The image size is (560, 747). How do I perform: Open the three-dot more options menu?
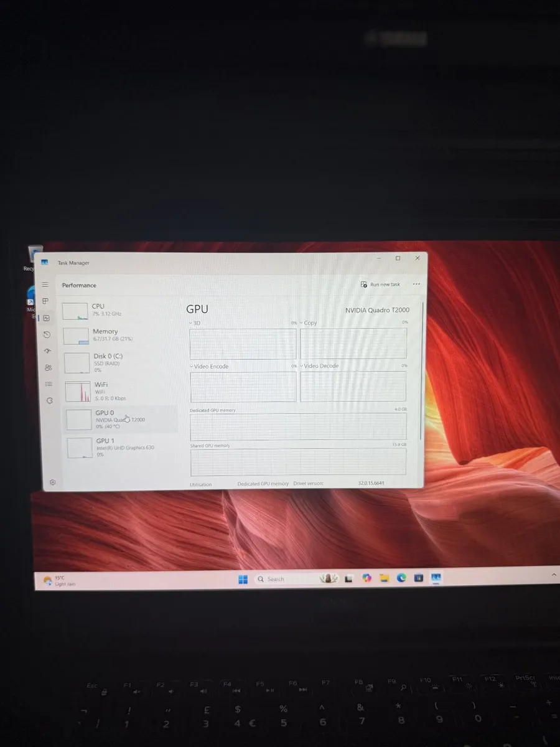tap(416, 284)
